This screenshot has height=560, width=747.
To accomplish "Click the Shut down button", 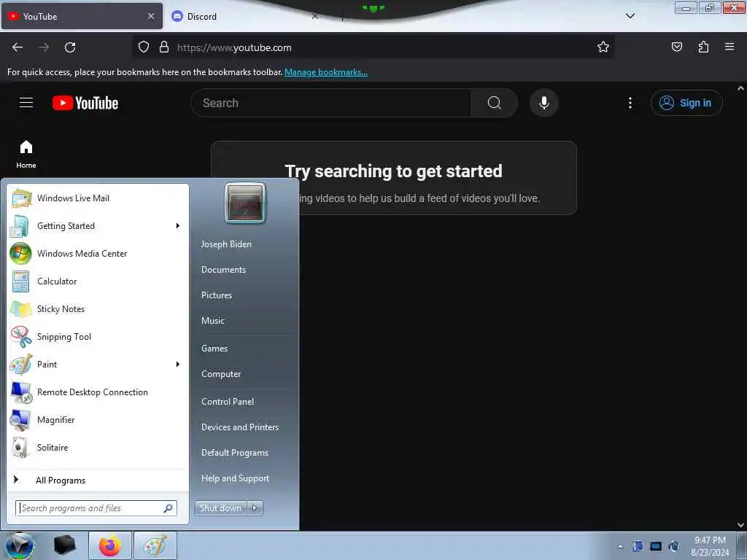I will (221, 508).
